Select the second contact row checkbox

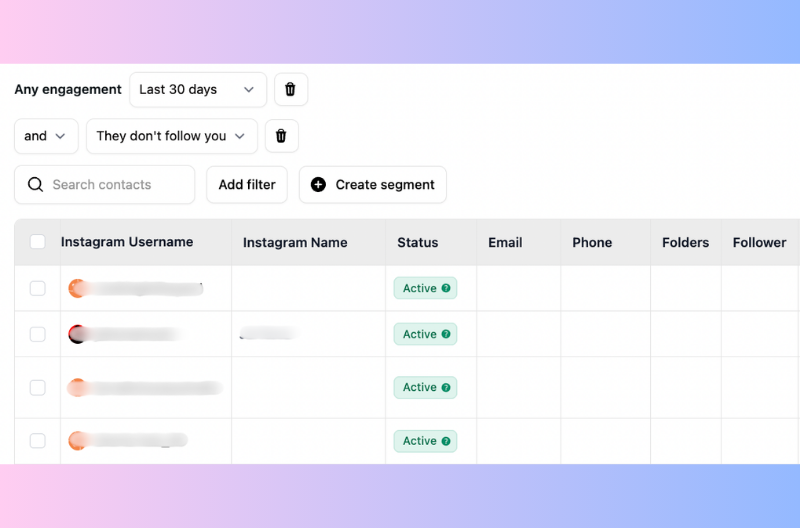pos(37,334)
